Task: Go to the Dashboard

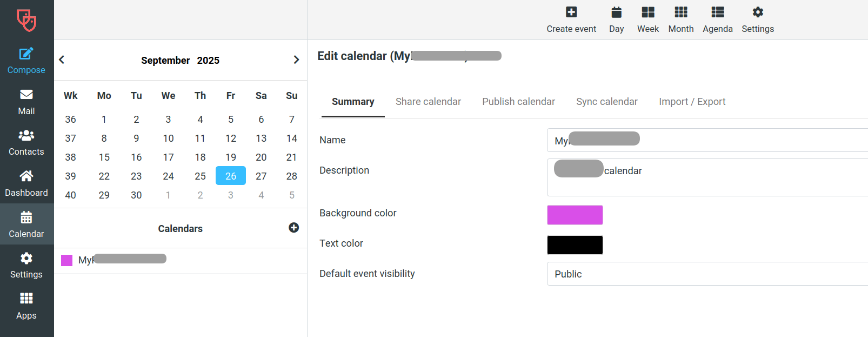Action: [26, 184]
